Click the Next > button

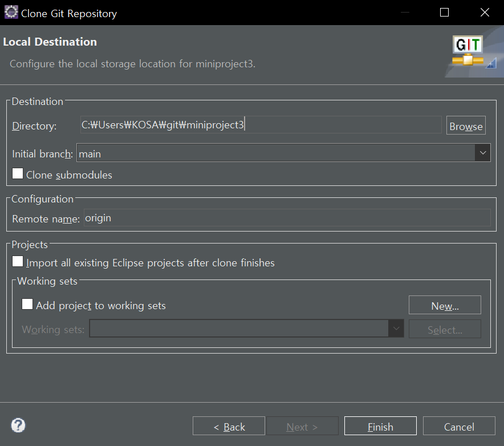click(302, 426)
